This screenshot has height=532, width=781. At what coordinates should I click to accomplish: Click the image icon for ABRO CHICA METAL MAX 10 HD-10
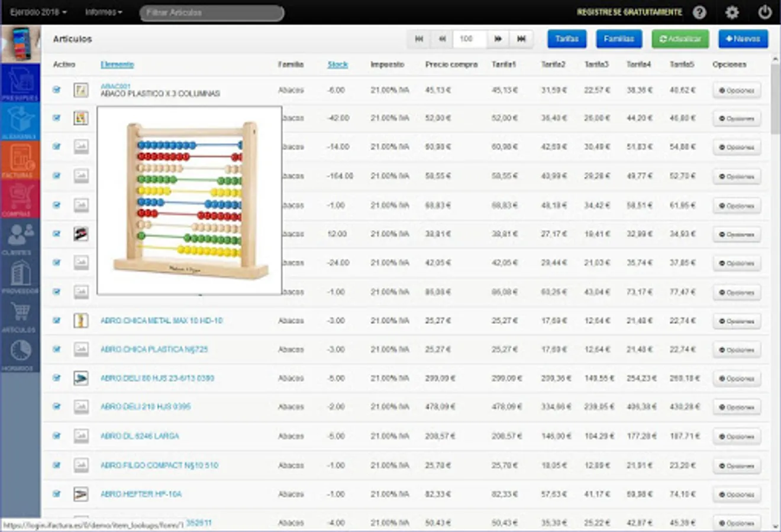pos(81,320)
